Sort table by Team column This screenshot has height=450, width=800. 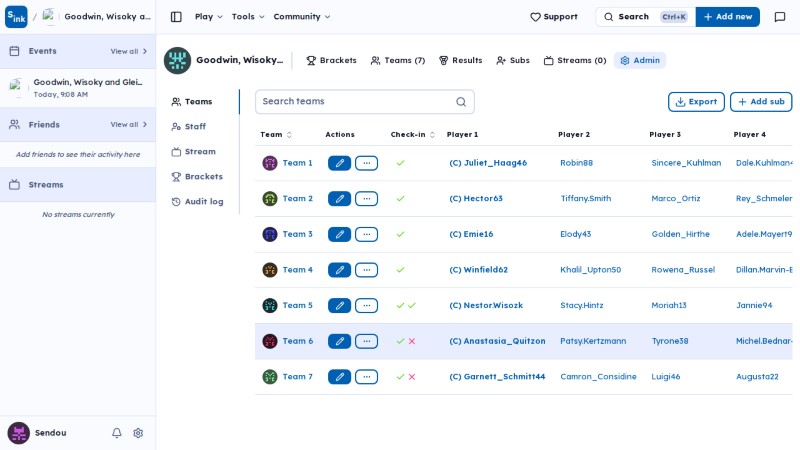pos(276,135)
